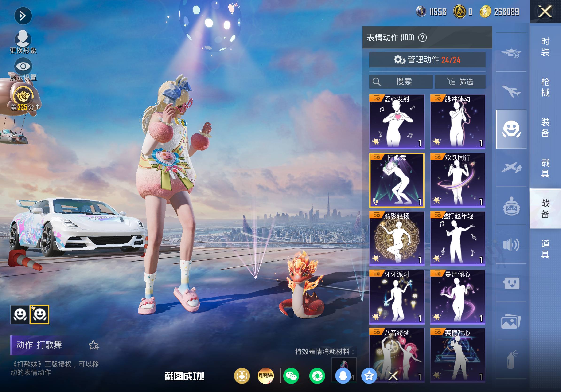The width and height of the screenshot is (561, 392).
Task: Open the speaker voice category icon
Action: (511, 244)
